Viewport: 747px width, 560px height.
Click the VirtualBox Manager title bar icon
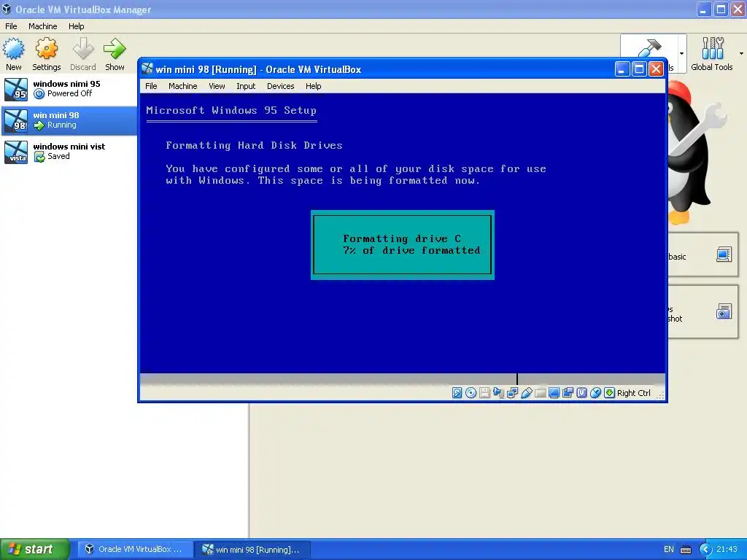6,9
